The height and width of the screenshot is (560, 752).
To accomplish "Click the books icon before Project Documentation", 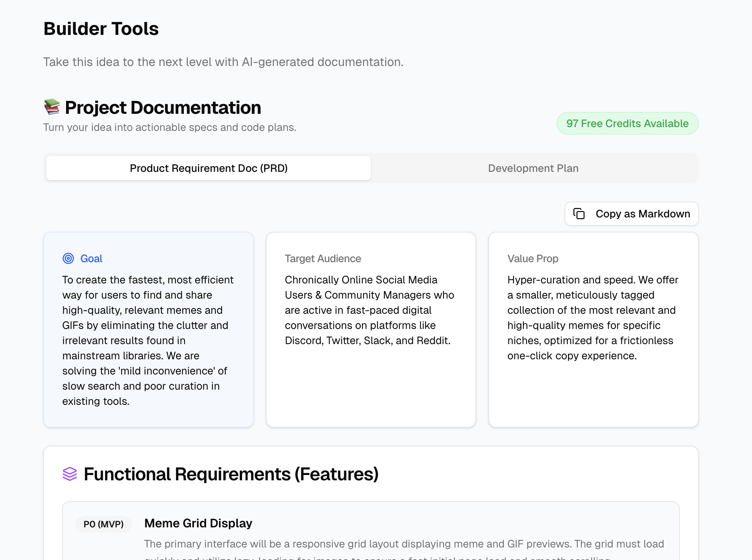I will click(52, 107).
